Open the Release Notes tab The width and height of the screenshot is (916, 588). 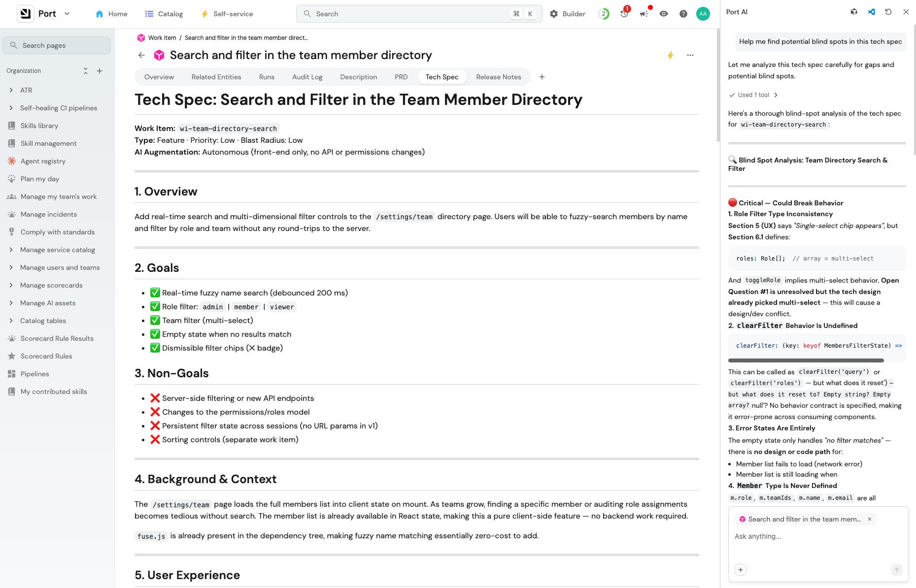[498, 77]
